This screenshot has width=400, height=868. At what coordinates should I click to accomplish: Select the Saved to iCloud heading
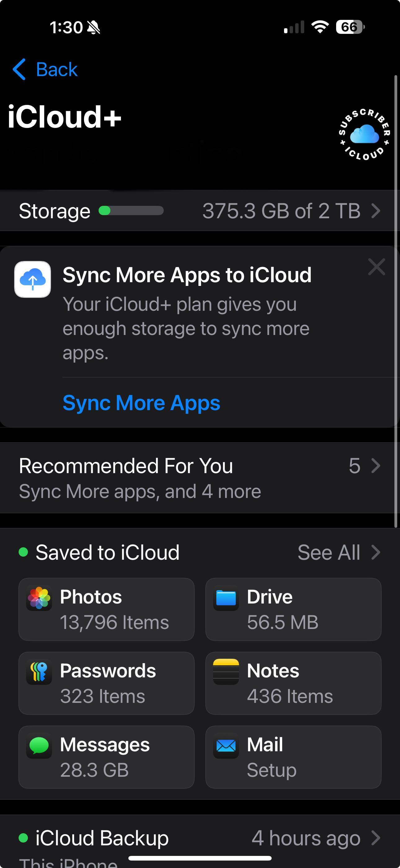107,553
